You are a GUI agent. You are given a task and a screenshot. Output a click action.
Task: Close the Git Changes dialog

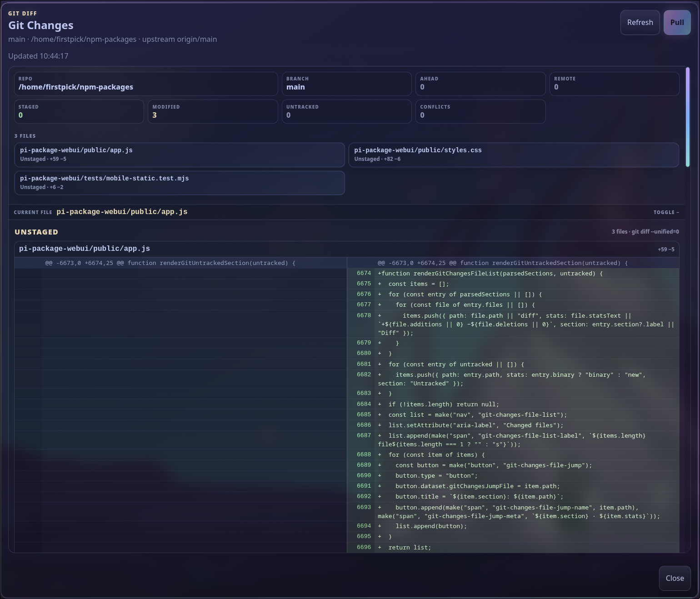[x=675, y=578]
